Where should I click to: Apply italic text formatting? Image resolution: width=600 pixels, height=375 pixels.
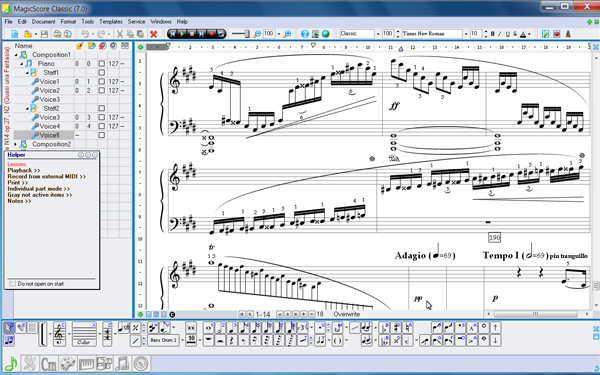pyautogui.click(x=500, y=34)
